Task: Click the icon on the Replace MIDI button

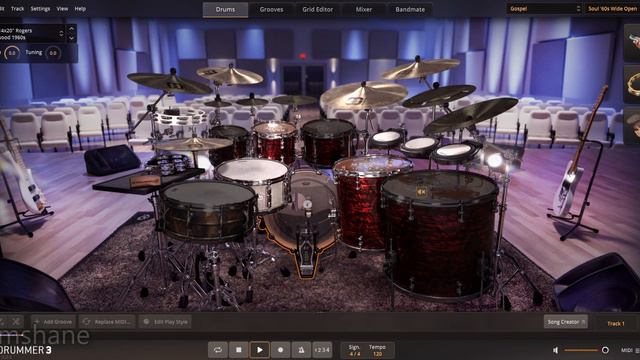Action: (86, 322)
